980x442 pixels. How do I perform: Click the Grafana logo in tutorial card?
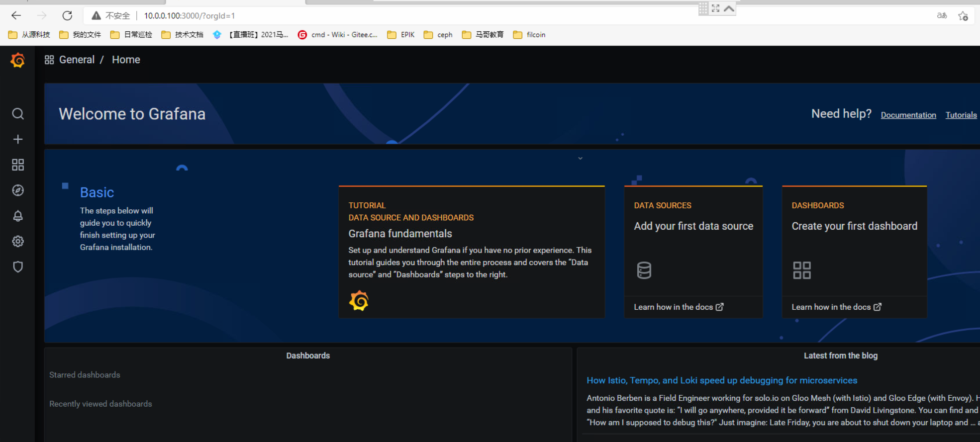click(x=359, y=301)
